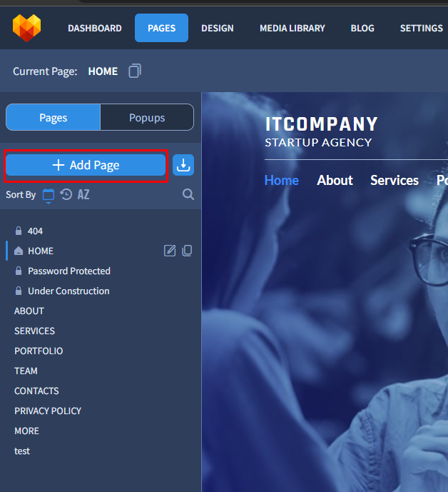This screenshot has width=448, height=492.
Task: Select the PORTFOLIO page in list
Action: [x=39, y=351]
